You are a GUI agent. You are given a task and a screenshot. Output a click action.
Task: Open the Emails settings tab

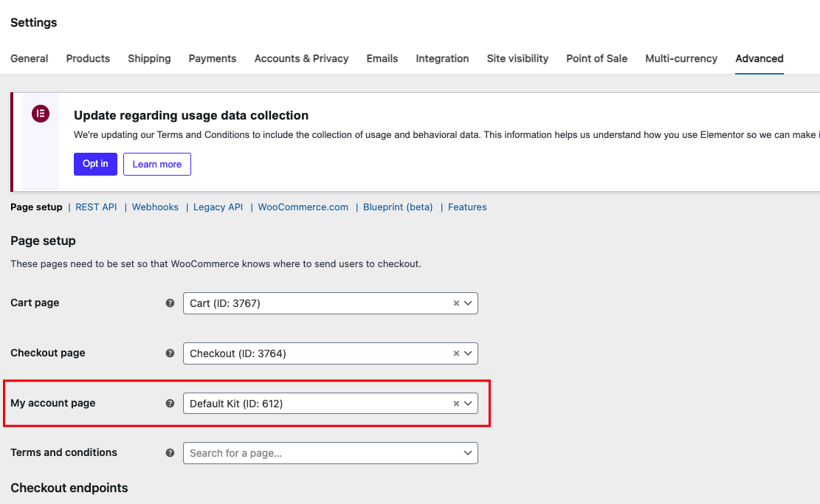pyautogui.click(x=382, y=58)
